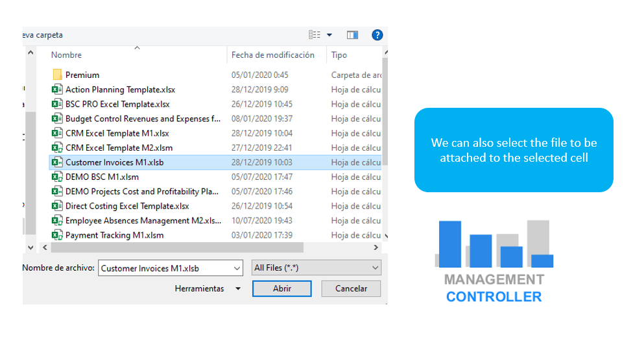
Task: Click the DEMO BSC M1.xlsm file icon
Action: point(57,177)
